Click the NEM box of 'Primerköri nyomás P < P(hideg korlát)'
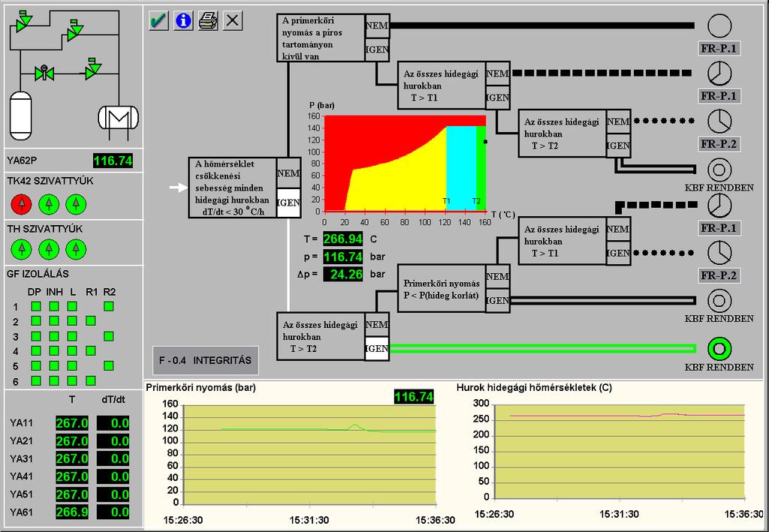 point(498,277)
